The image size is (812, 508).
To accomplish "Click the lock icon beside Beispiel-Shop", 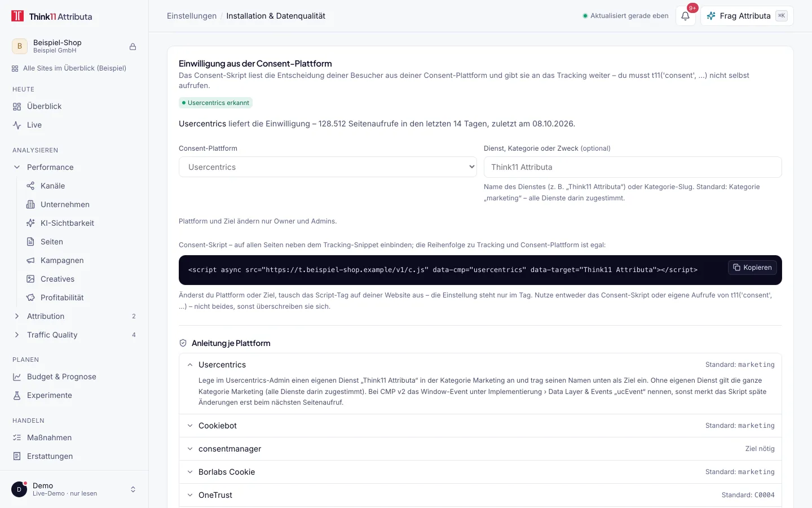I will (x=133, y=46).
